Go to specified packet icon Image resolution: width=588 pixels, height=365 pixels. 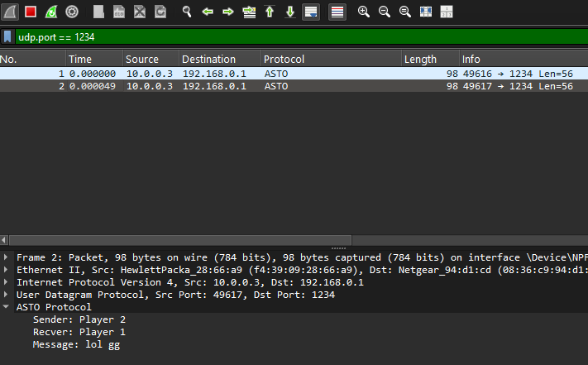tap(249, 12)
